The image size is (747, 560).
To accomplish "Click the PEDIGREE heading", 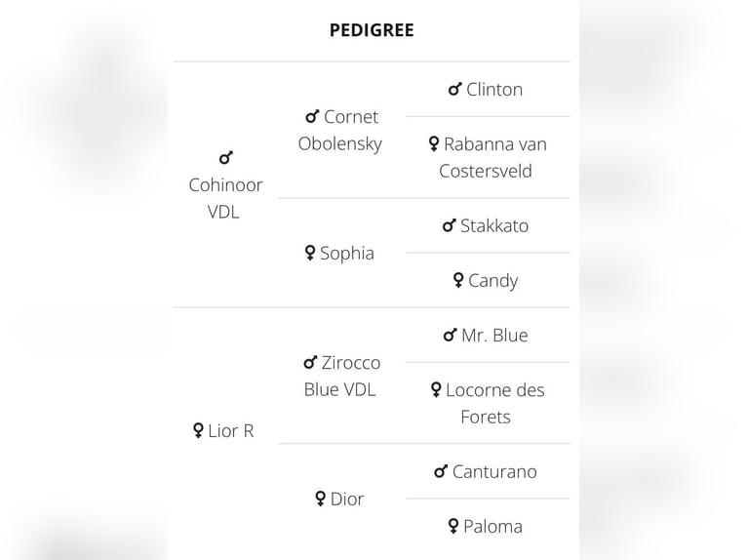I will [x=372, y=30].
